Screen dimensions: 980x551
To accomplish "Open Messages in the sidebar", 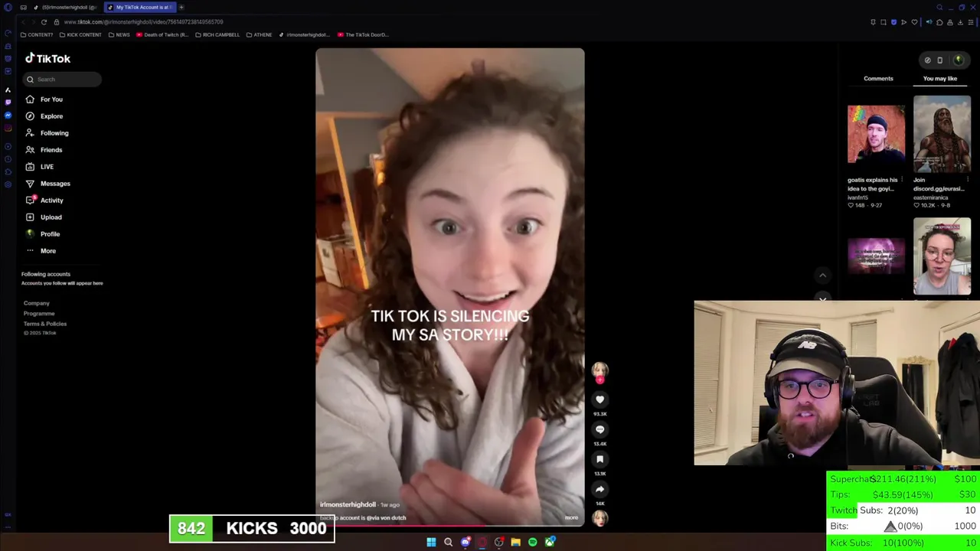I will (x=47, y=184).
